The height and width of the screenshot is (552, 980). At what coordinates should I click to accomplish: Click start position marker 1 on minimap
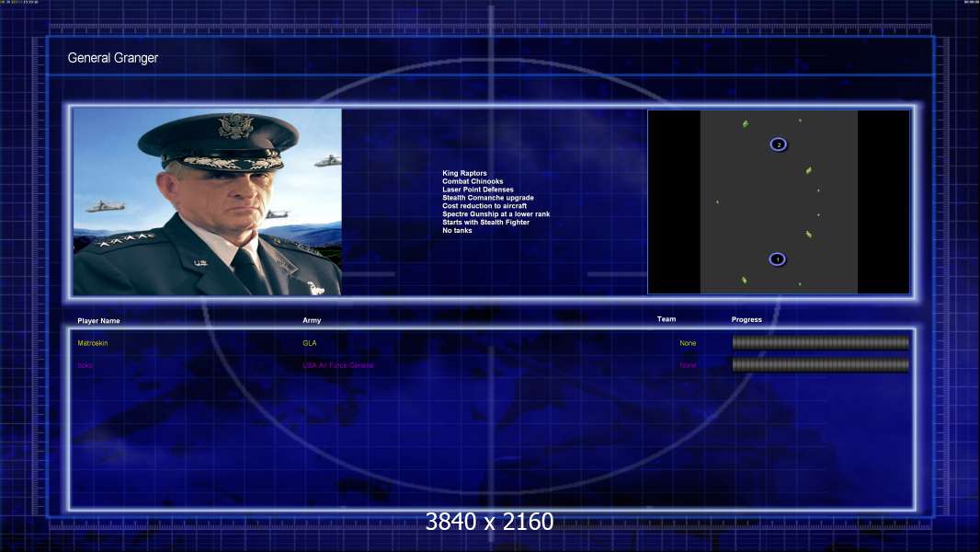[778, 259]
